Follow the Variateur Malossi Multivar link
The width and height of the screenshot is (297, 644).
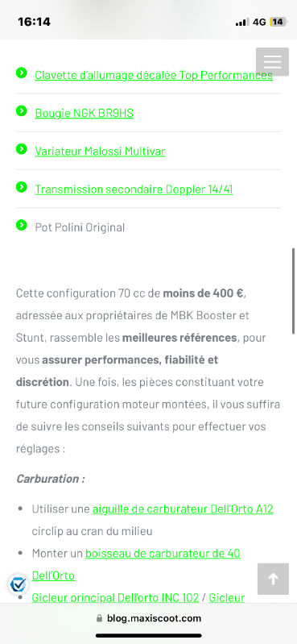(x=100, y=152)
